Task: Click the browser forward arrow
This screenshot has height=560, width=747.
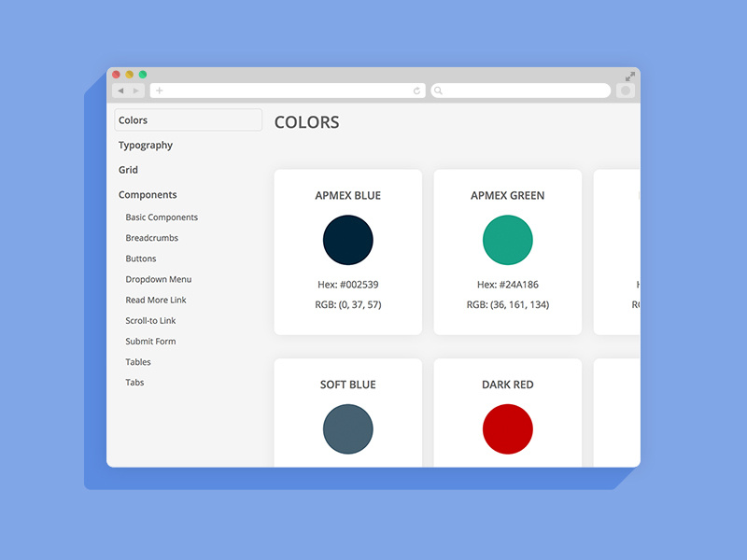Action: (136, 91)
